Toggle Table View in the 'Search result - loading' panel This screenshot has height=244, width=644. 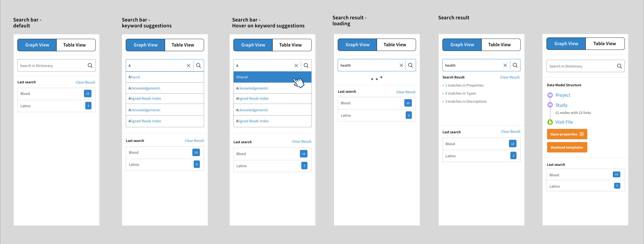[395, 45]
